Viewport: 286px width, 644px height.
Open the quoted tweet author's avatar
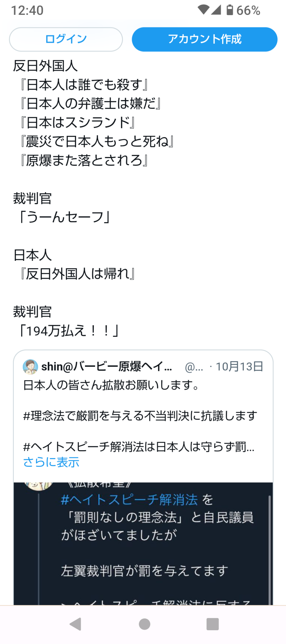pyautogui.click(x=30, y=367)
